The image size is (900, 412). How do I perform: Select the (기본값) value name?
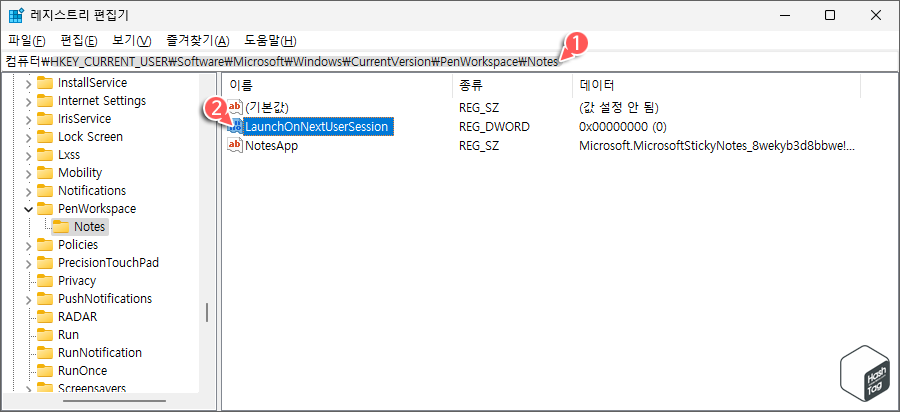tap(267, 107)
